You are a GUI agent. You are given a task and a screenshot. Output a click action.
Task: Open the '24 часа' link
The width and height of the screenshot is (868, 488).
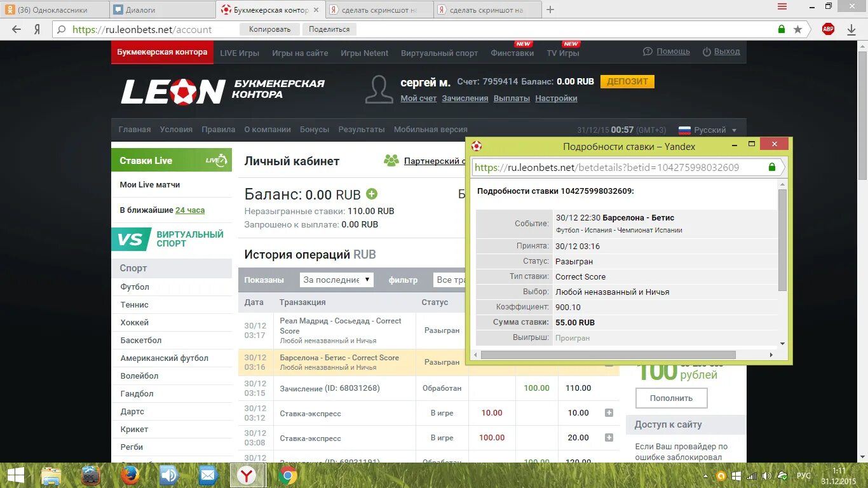tap(190, 210)
